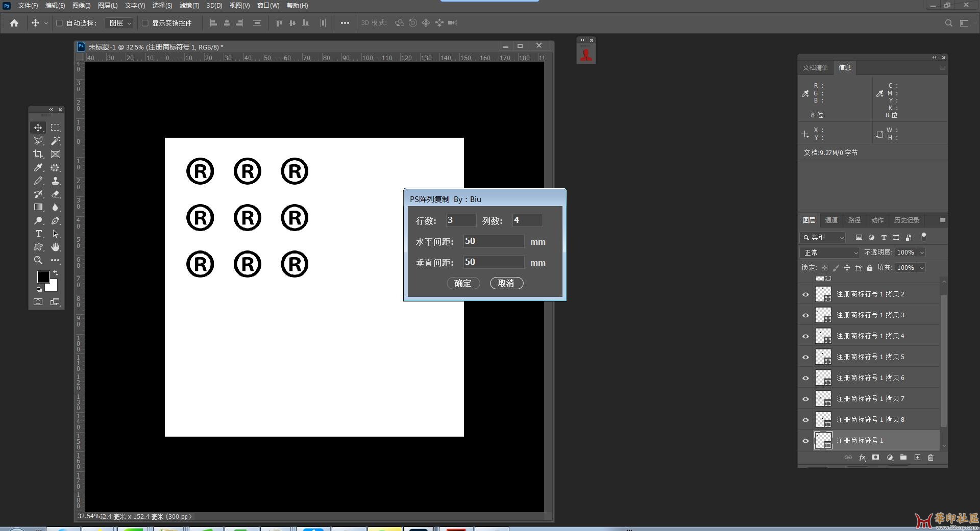Open the 滤镜(T) menu
The image size is (980, 531).
click(x=189, y=6)
